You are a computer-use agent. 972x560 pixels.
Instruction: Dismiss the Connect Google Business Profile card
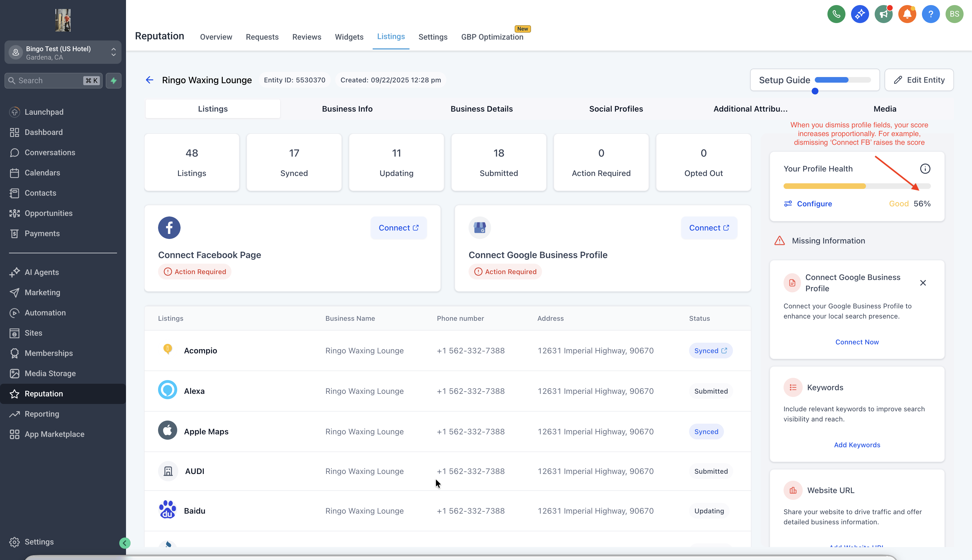(923, 283)
